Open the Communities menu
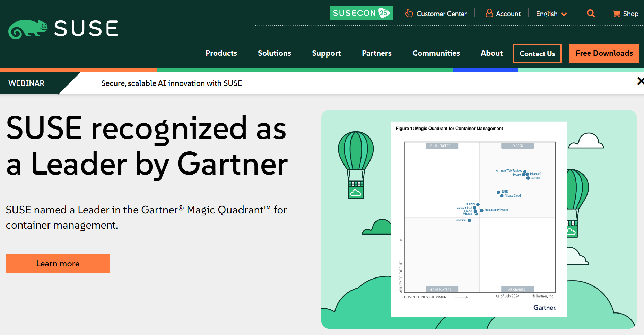The image size is (644, 335). click(x=436, y=53)
